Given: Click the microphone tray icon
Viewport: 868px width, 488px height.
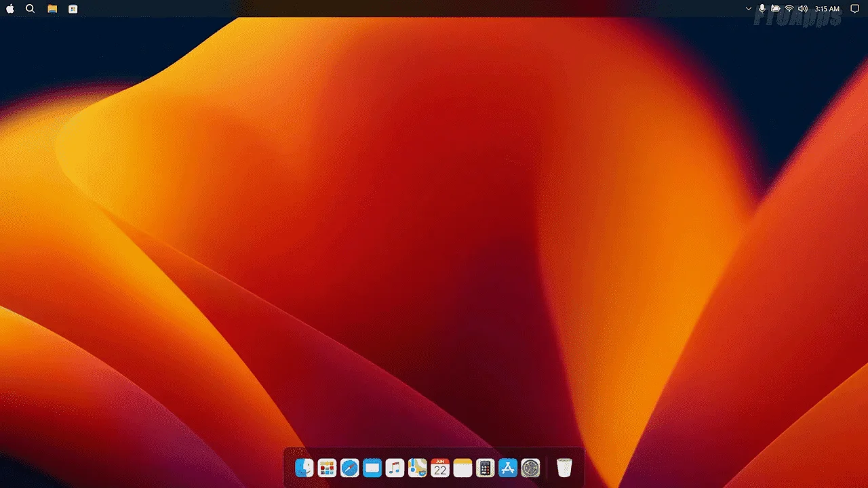Looking at the screenshot, I should point(762,9).
